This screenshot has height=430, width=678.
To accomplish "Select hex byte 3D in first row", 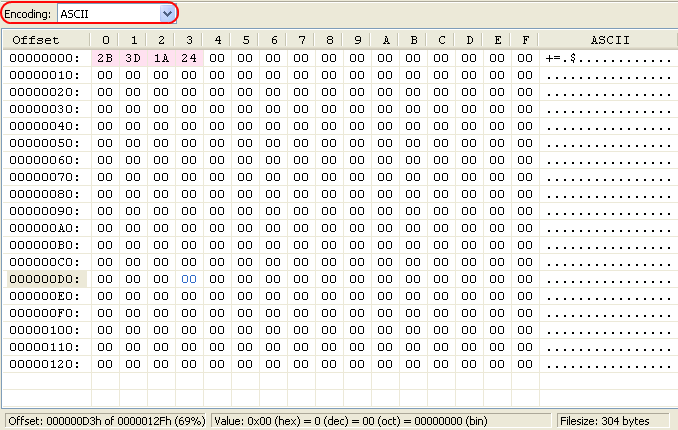I will tap(133, 58).
